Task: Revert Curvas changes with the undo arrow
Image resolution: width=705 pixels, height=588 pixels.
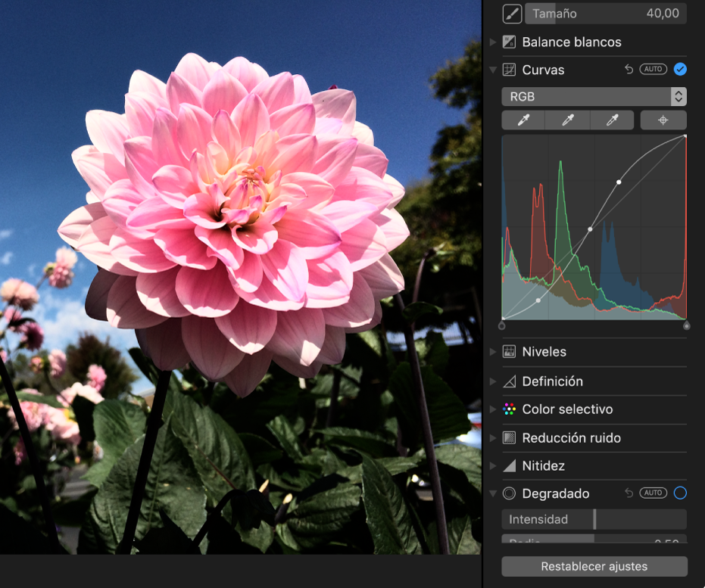Action: (629, 70)
